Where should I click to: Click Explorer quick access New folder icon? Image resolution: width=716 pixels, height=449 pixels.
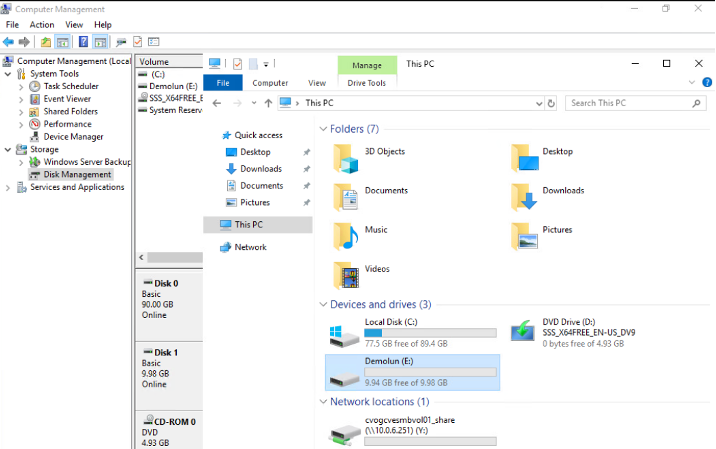click(x=253, y=64)
